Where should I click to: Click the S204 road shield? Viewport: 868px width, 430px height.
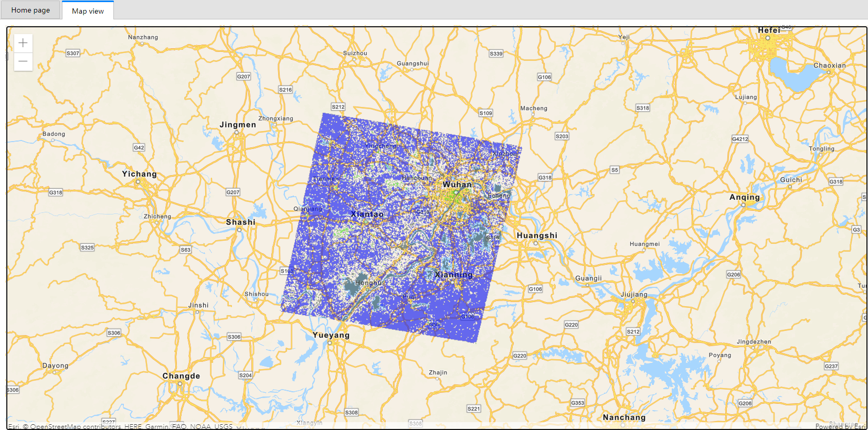246,375
